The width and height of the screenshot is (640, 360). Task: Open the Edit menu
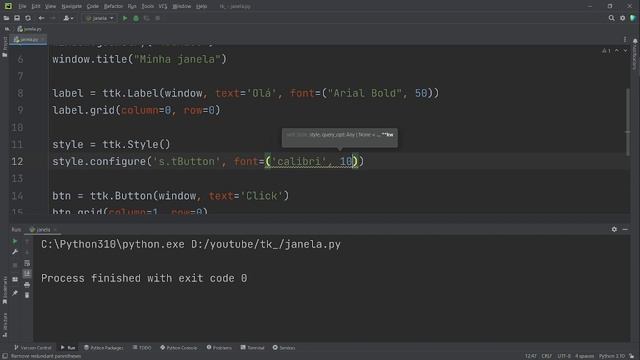(36, 6)
